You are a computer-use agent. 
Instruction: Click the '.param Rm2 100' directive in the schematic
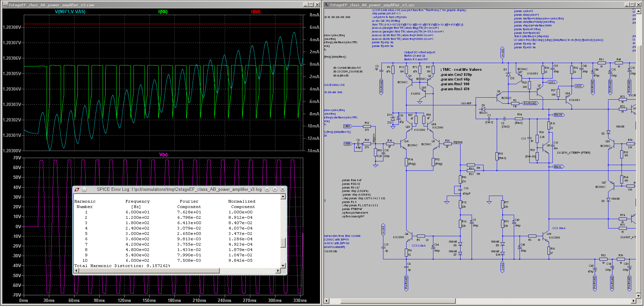coord(455,84)
